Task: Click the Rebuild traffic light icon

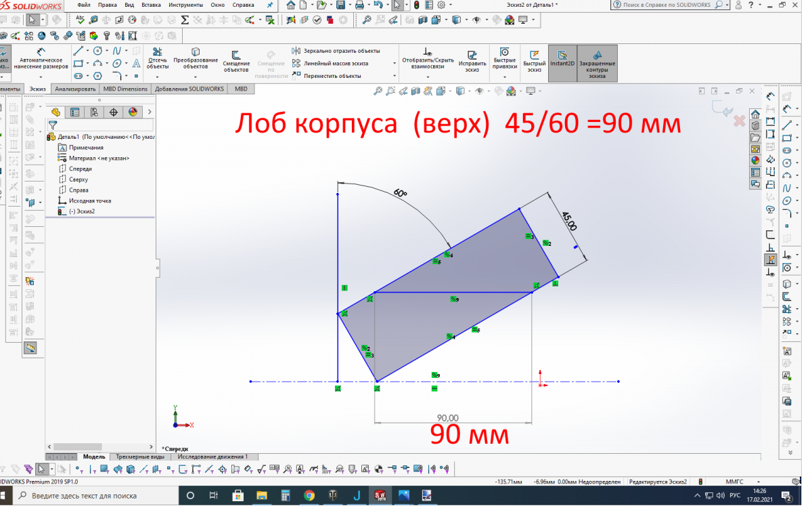Action: [x=416, y=5]
